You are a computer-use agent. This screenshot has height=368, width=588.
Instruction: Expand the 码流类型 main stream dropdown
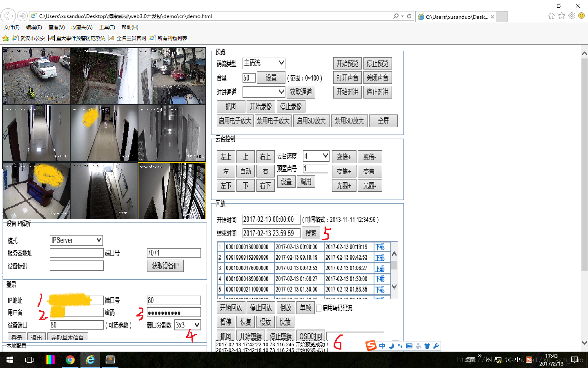click(x=264, y=63)
